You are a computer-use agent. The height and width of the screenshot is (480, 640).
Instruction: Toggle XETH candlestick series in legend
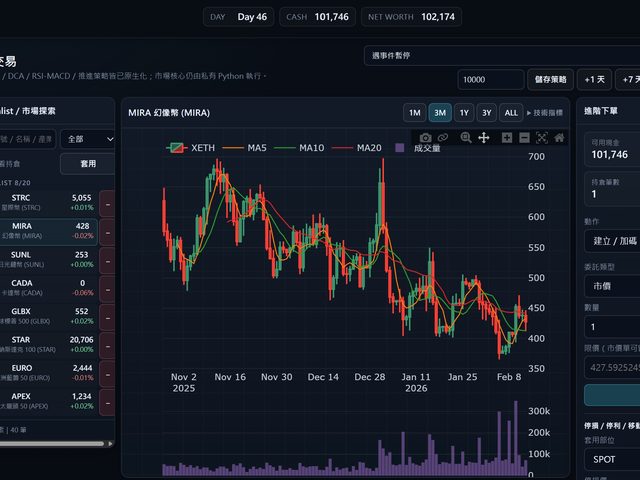click(x=191, y=148)
